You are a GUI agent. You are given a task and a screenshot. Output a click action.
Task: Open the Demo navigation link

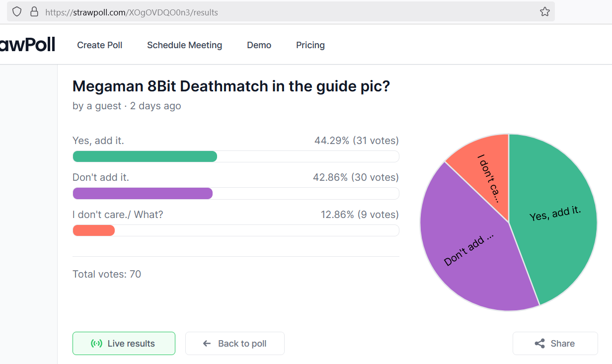(259, 45)
